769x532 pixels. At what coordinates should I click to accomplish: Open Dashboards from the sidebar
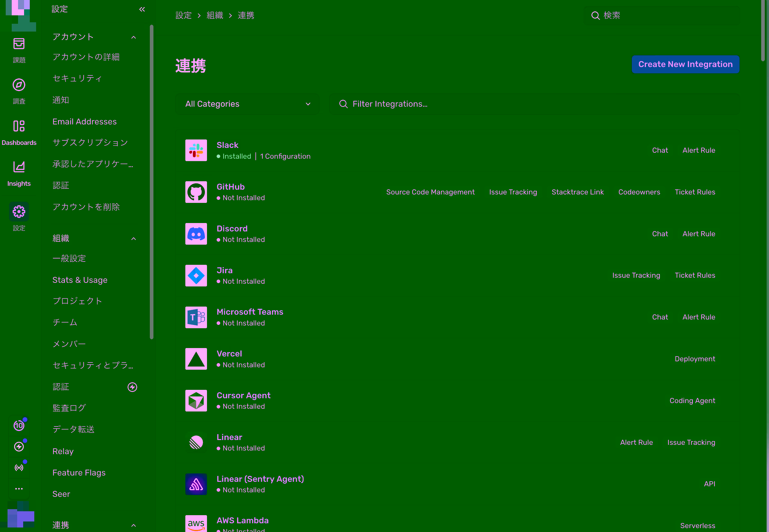pos(19,126)
